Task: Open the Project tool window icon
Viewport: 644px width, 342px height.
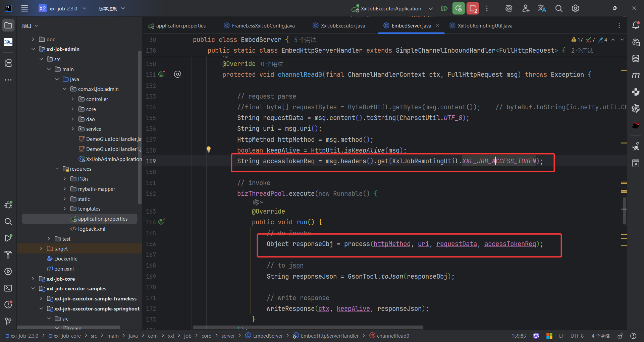Action: pos(8,25)
